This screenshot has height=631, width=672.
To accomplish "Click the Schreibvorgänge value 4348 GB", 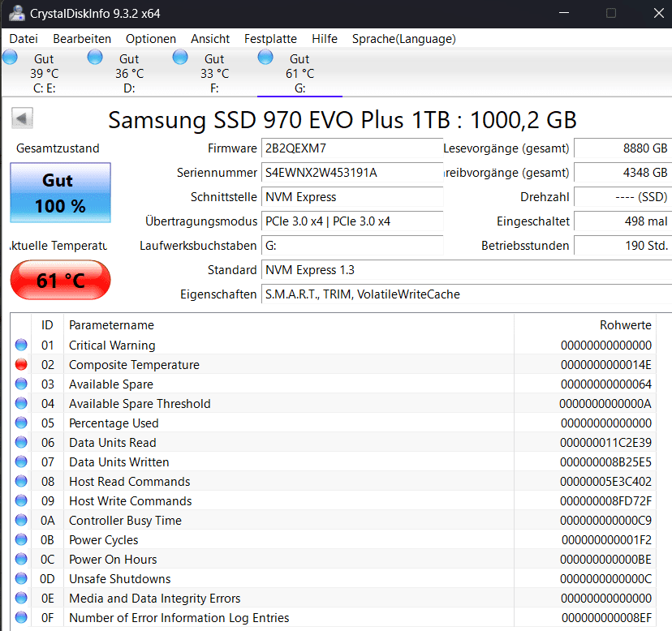I will pos(622,173).
